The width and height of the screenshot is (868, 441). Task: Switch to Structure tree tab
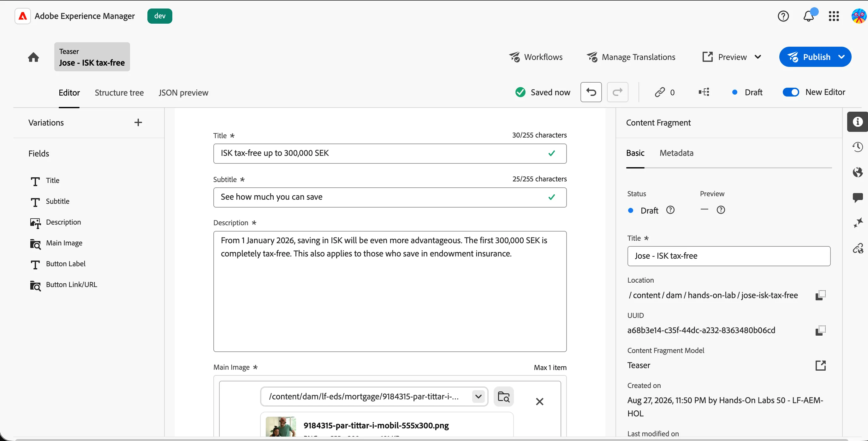(119, 92)
